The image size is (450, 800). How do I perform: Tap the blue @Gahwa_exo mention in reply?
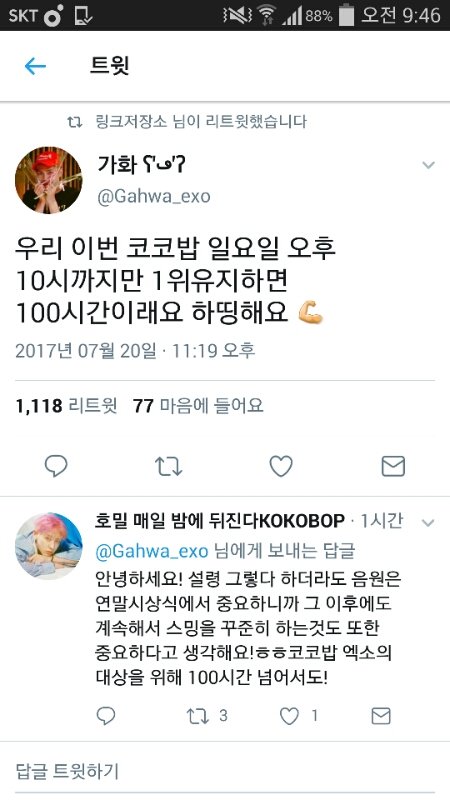coord(152,552)
